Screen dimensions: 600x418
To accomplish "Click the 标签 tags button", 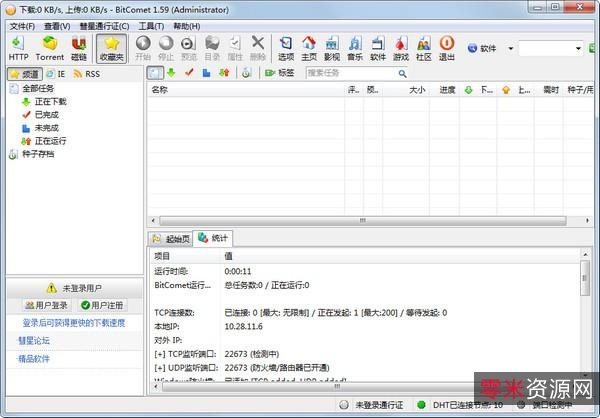I will coord(280,73).
